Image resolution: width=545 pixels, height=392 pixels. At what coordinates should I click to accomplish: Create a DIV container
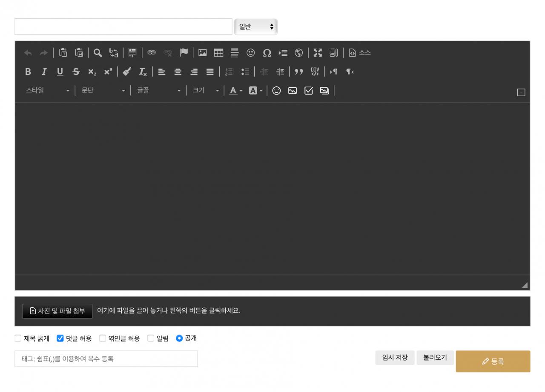pos(315,72)
